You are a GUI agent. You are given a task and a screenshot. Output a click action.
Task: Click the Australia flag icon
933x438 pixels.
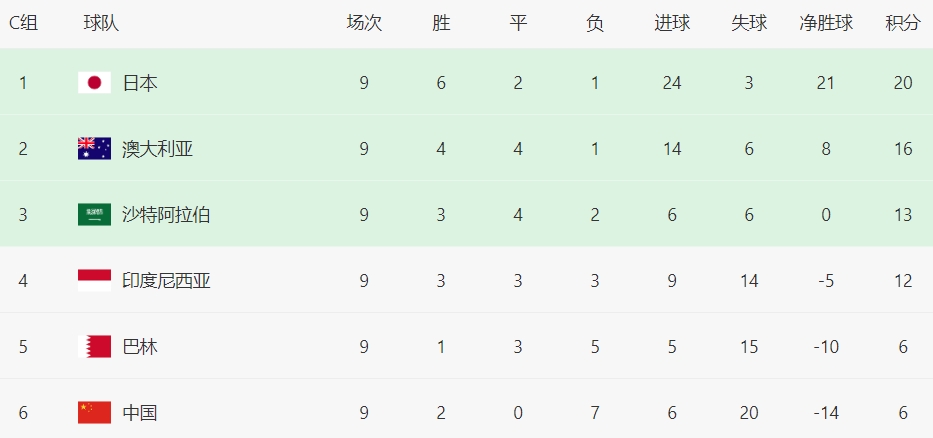pyautogui.click(x=94, y=149)
